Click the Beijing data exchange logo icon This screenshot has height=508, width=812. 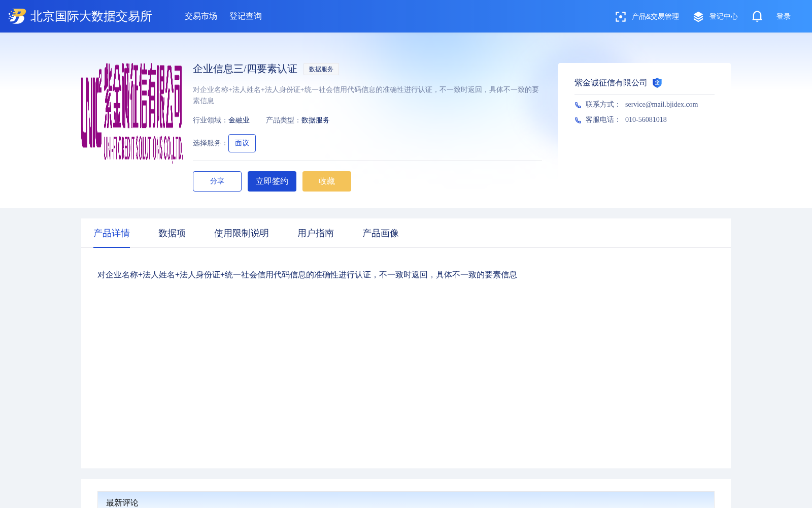click(x=17, y=16)
